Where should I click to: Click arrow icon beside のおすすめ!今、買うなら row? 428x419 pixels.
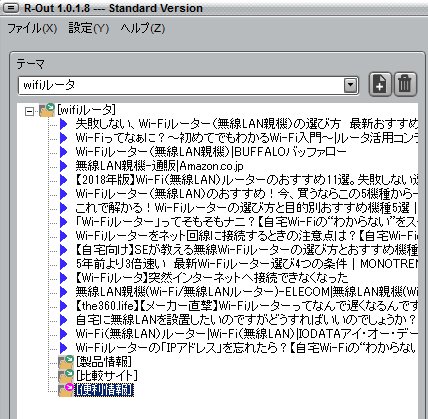click(x=63, y=194)
